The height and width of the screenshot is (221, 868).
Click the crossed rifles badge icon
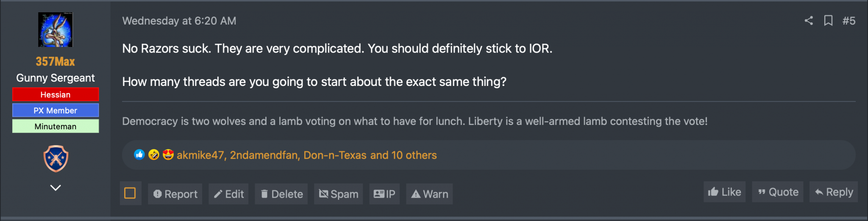pyautogui.click(x=56, y=159)
